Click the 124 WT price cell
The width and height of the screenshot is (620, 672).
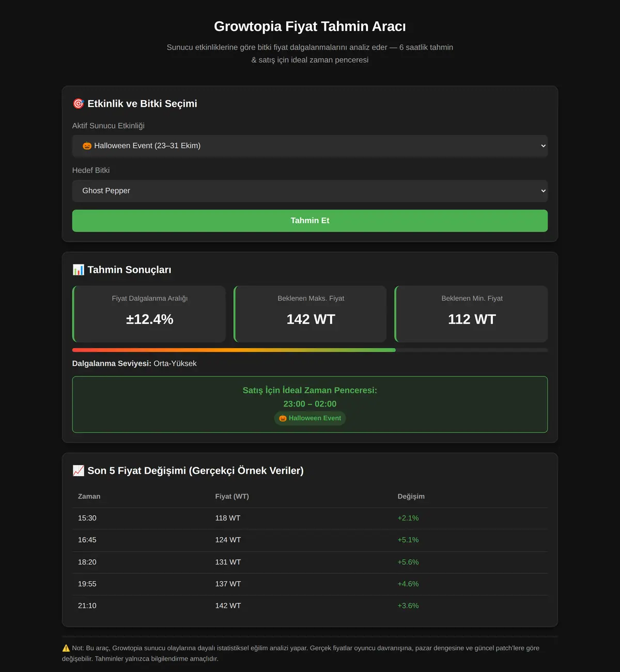pos(228,540)
